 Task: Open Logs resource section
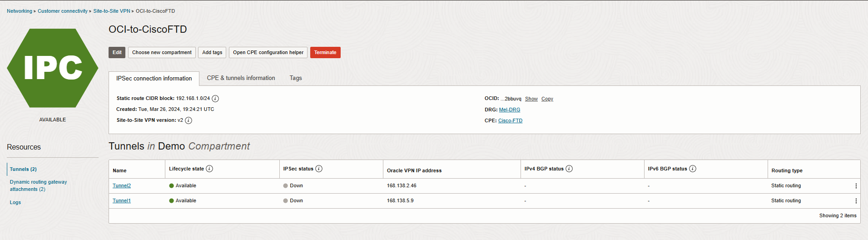pos(15,202)
